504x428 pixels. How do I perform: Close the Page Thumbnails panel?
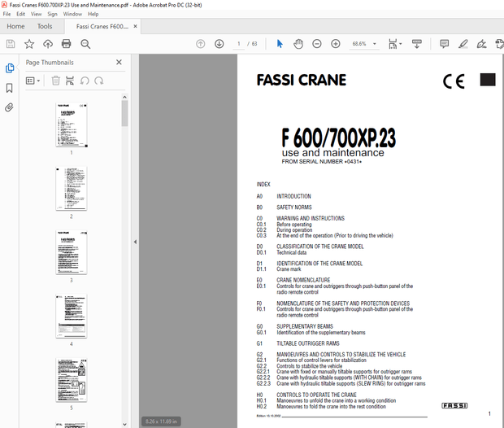(x=119, y=62)
